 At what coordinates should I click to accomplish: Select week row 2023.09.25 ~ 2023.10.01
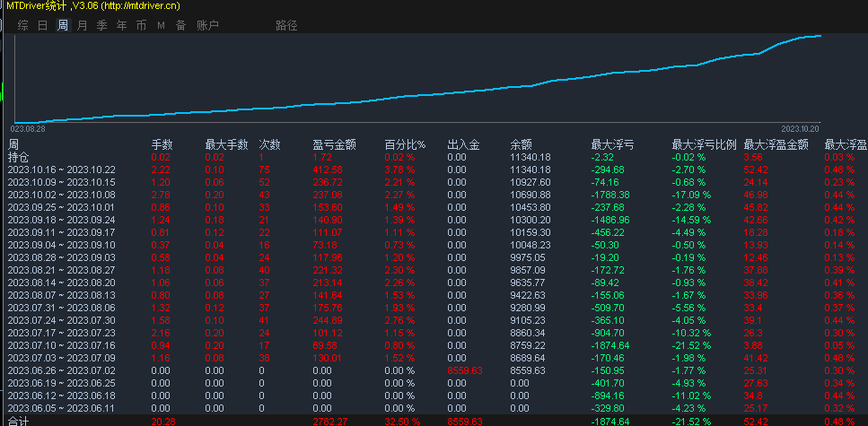[61, 207]
